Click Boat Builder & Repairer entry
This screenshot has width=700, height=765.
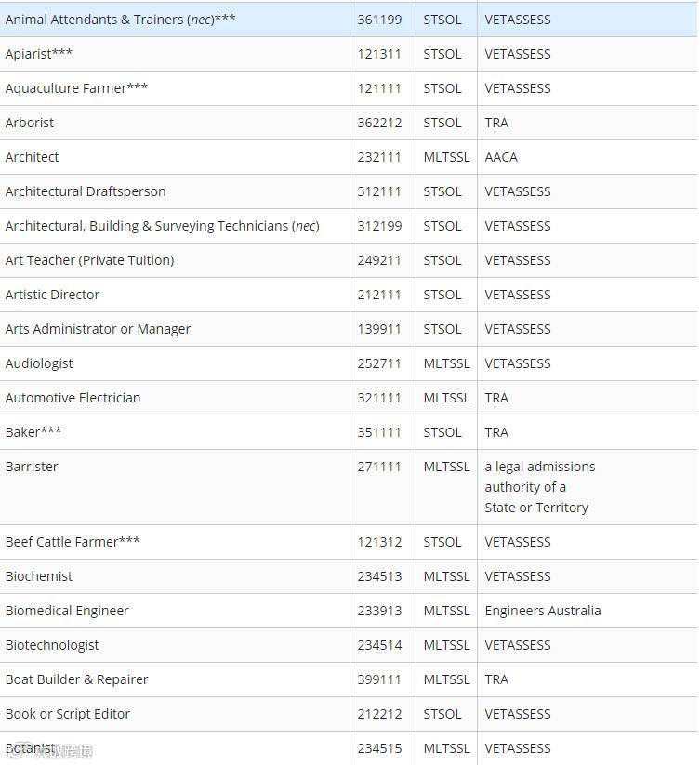(76, 679)
